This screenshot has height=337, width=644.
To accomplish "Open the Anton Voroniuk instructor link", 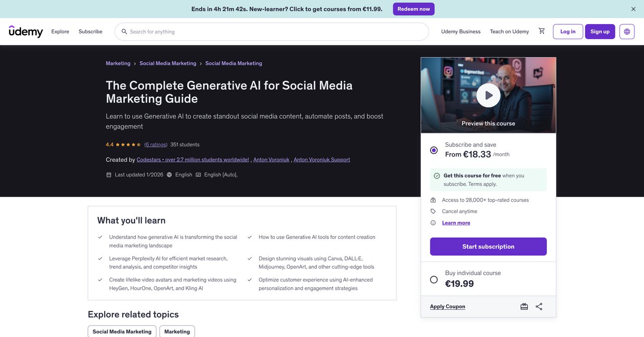I will pyautogui.click(x=272, y=160).
